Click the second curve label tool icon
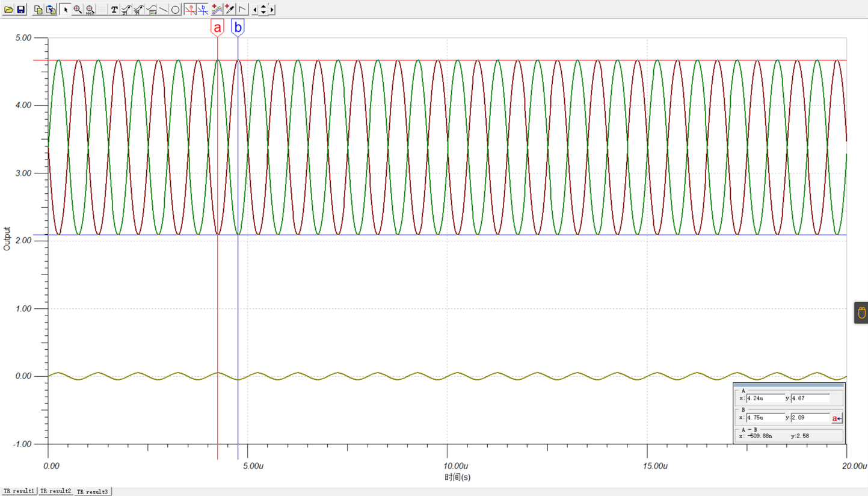Viewport: 868px width, 496px height. [x=139, y=10]
